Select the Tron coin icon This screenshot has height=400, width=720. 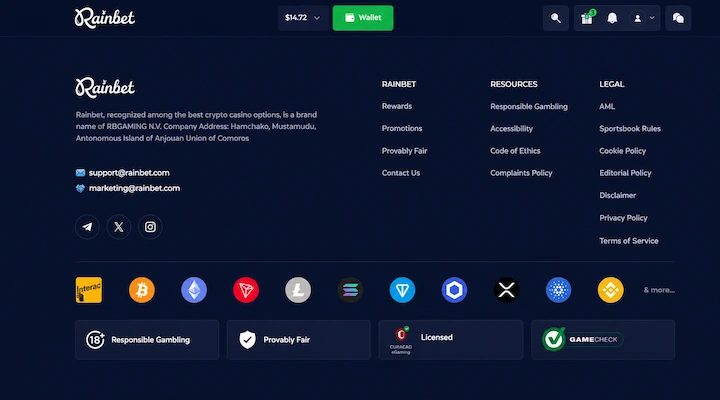click(x=246, y=290)
